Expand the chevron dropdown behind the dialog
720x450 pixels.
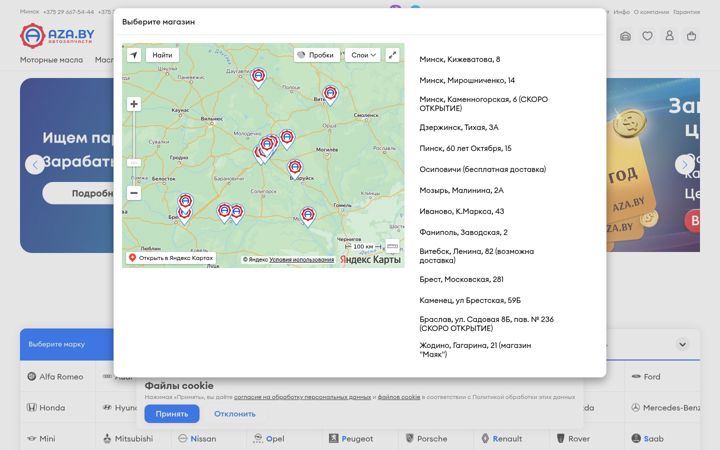click(x=682, y=344)
